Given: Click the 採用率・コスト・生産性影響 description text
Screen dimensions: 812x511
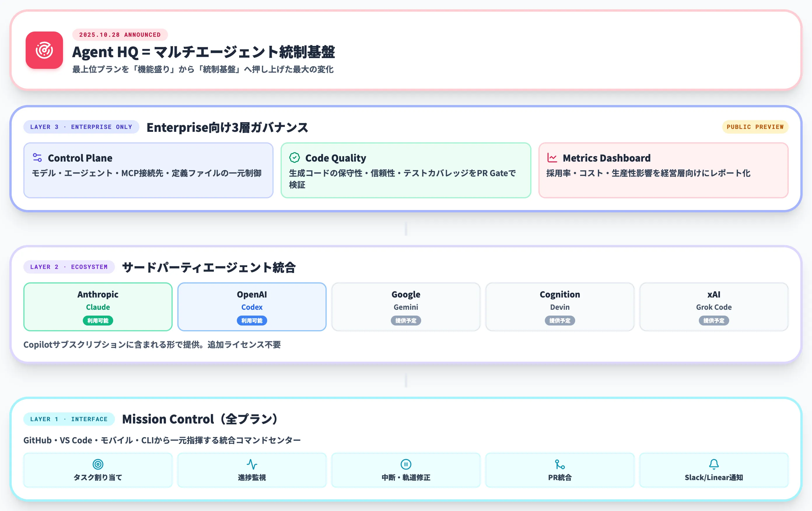Looking at the screenshot, I should 648,173.
